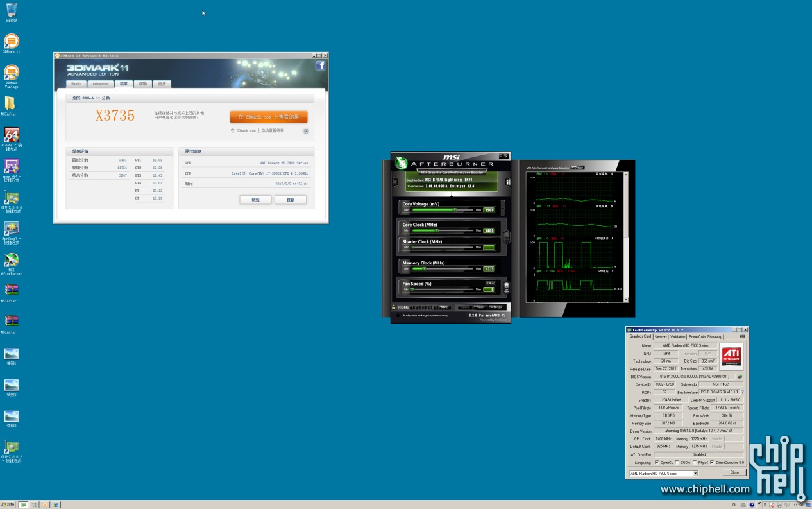This screenshot has height=509, width=812.
Task: Toggle the PhysX checkbox in GPU-Z
Action: [x=695, y=462]
